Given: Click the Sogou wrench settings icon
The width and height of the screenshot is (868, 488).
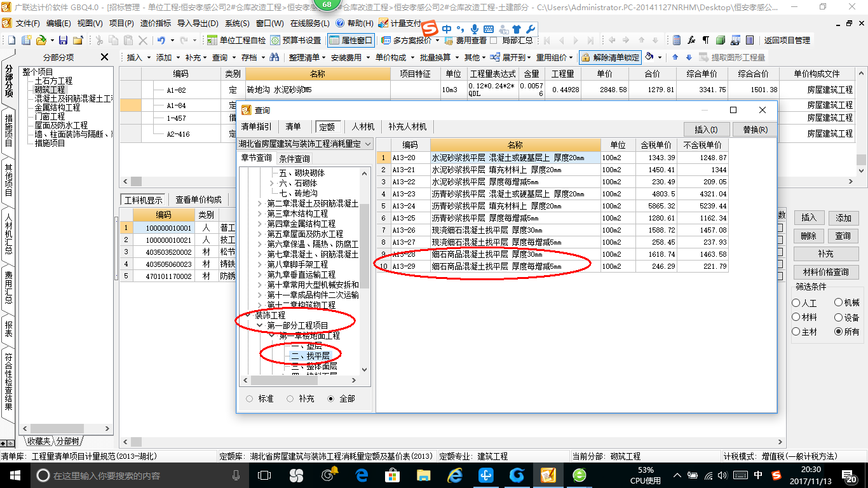Looking at the screenshot, I should click(x=531, y=29).
